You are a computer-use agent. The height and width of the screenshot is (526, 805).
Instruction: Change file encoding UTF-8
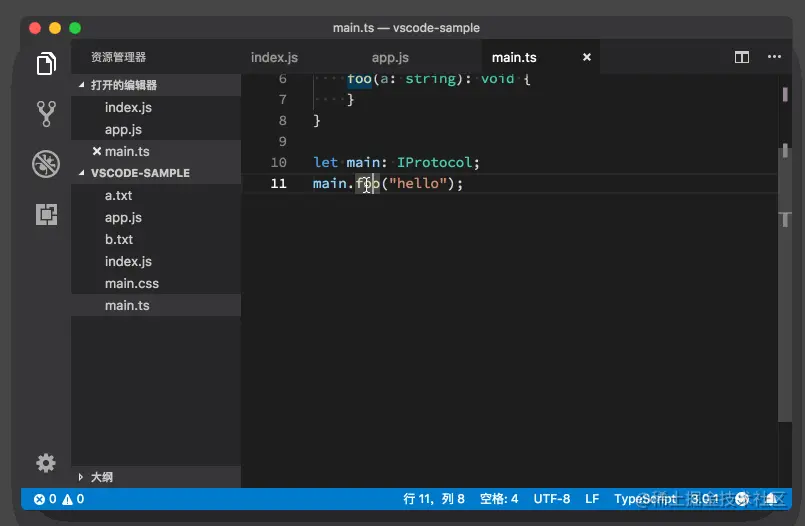[551, 499]
